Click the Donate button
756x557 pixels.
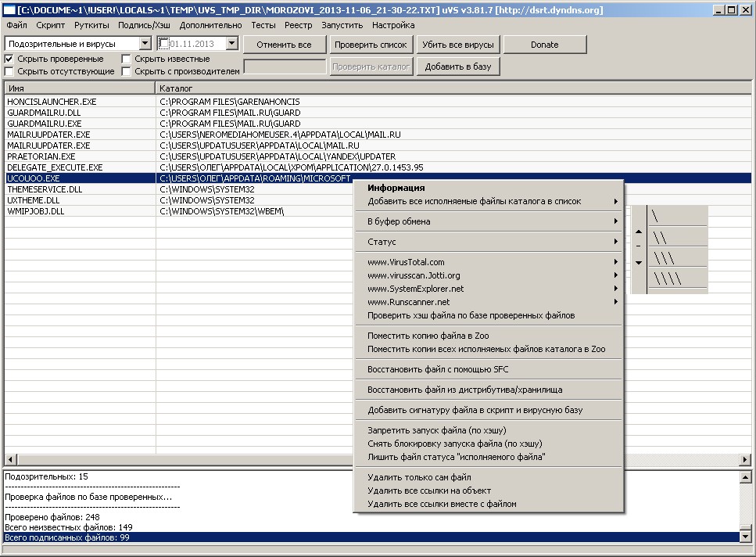(544, 45)
